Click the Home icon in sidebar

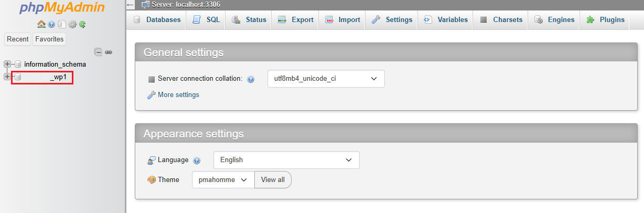tap(41, 24)
